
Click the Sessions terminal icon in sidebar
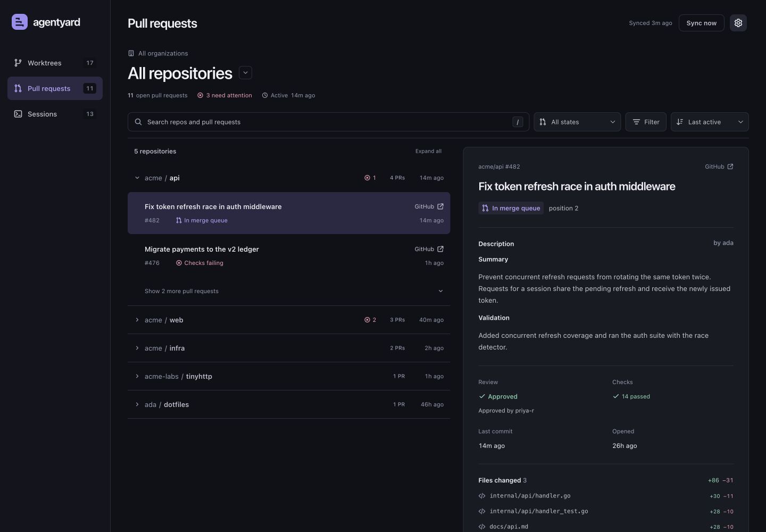[x=18, y=114]
